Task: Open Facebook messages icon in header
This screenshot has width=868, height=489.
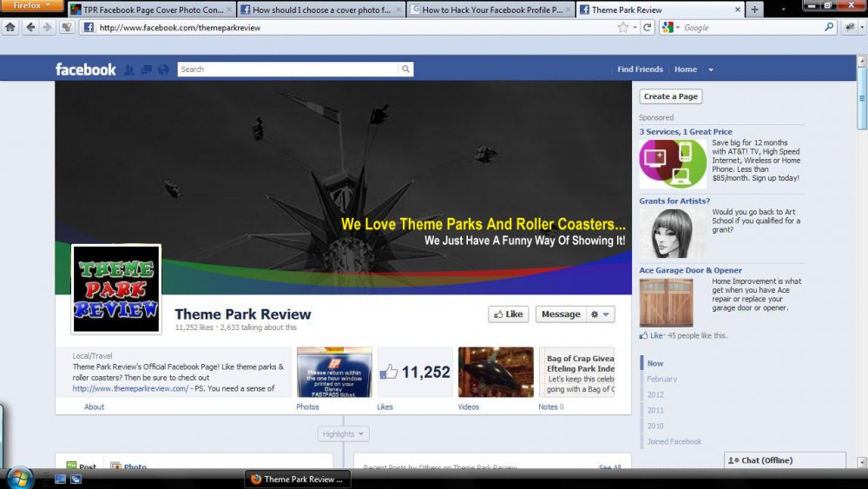Action: pos(146,69)
